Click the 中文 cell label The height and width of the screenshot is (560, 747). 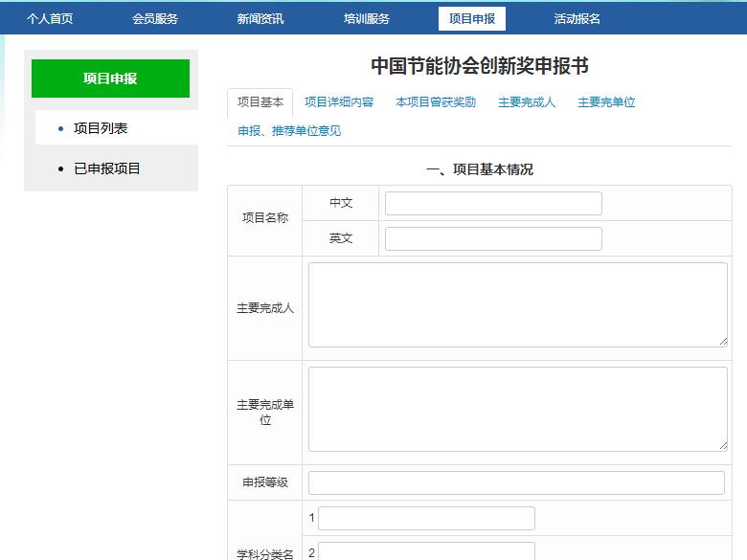click(341, 203)
